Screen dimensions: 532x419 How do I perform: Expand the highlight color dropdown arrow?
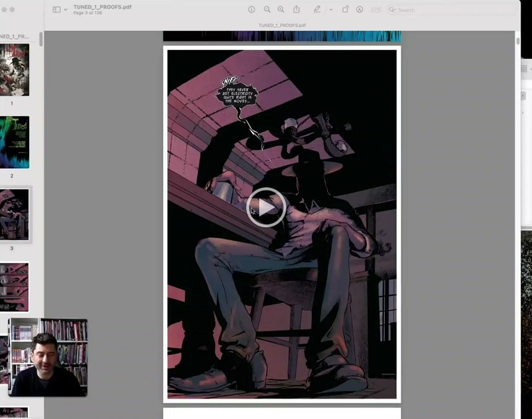pos(331,10)
